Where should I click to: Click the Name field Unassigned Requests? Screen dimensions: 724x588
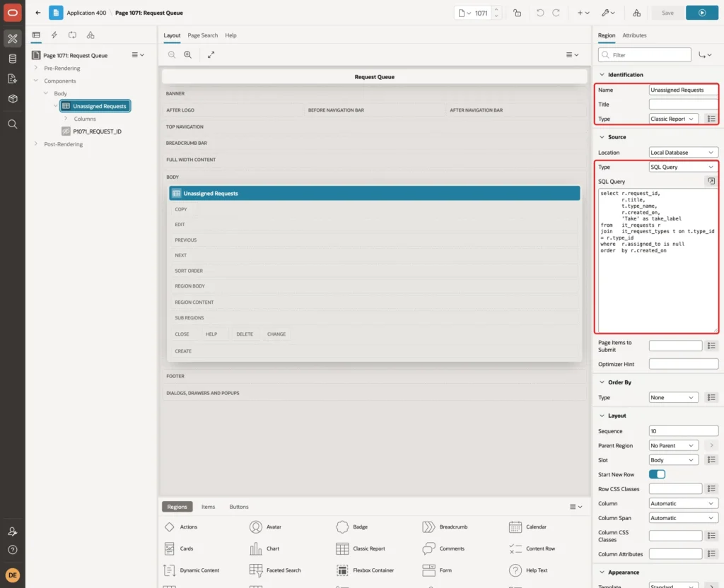point(684,90)
